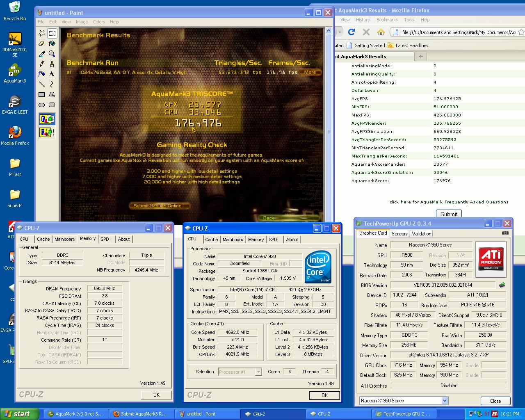Open the Radeon X1950 Series GPU dropdown
Viewport: 525px width, 420px height.
(404, 401)
